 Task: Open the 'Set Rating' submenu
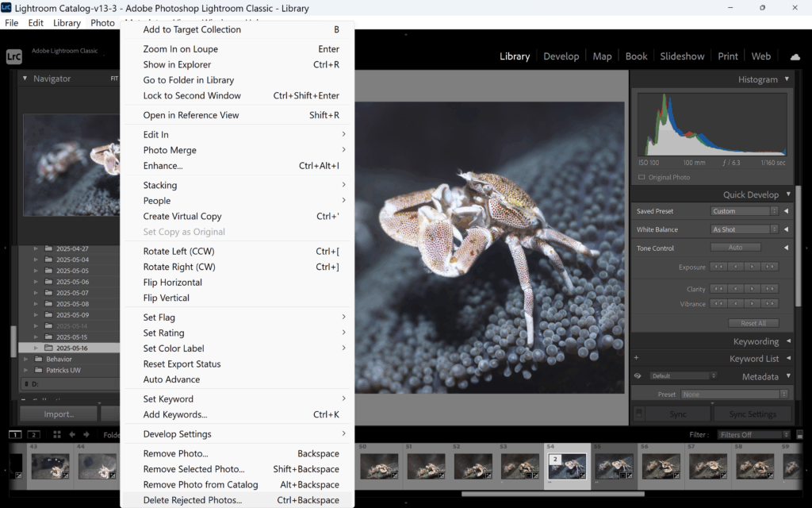pyautogui.click(x=237, y=333)
